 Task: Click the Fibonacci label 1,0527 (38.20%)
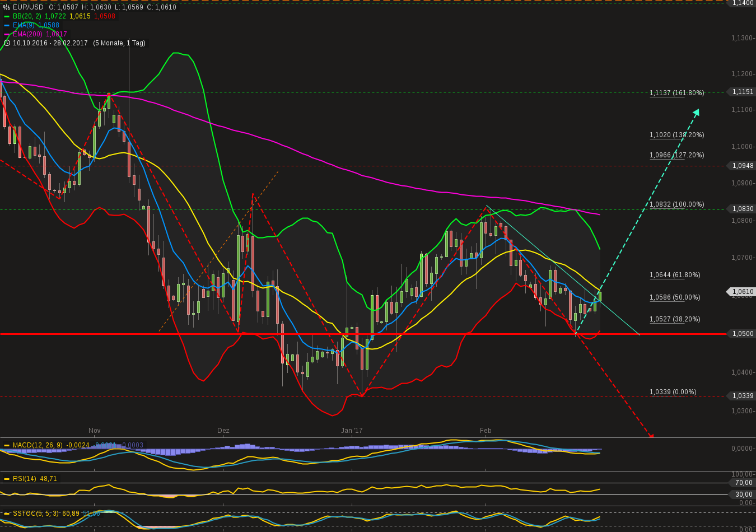click(x=675, y=319)
